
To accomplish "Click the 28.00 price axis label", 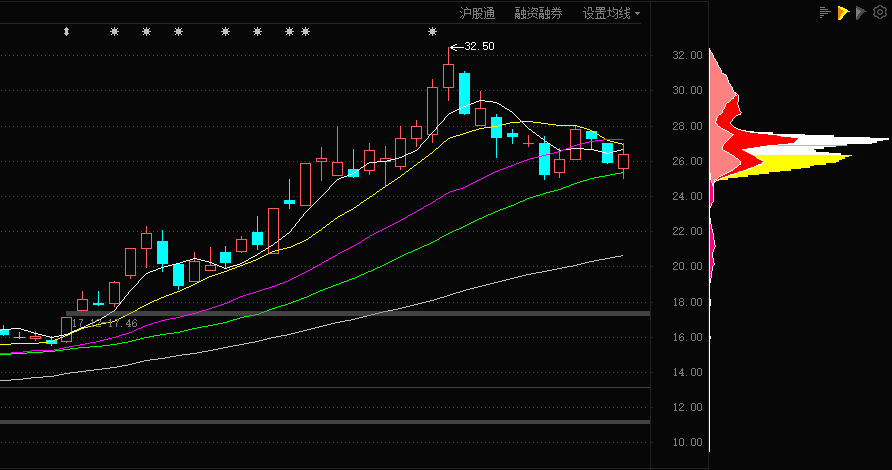I will click(x=687, y=126).
